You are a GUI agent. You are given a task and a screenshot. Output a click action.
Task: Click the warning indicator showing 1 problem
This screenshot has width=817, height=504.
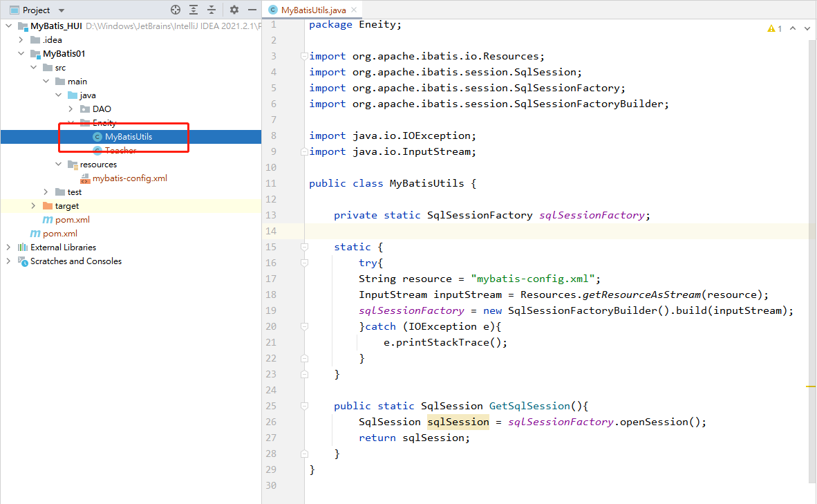774,28
